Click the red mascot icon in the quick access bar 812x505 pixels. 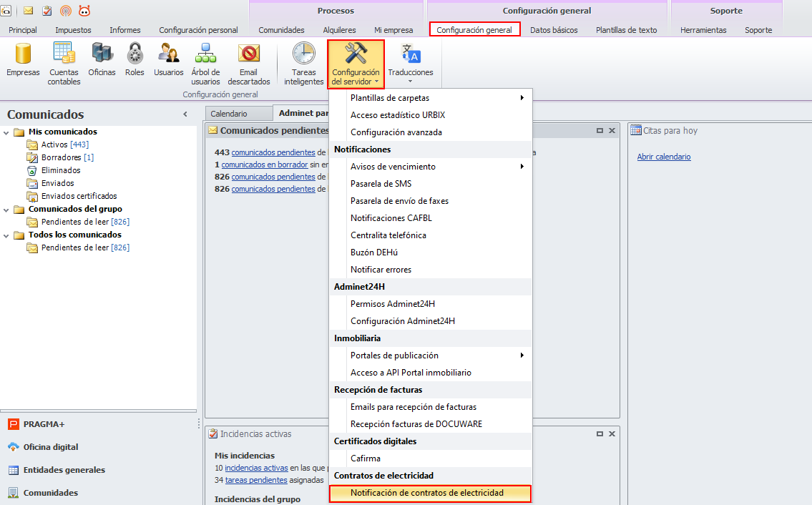[84, 10]
